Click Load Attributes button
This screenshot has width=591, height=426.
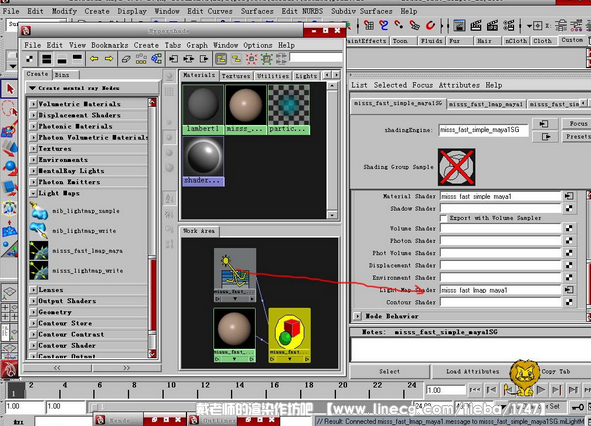(x=472, y=371)
